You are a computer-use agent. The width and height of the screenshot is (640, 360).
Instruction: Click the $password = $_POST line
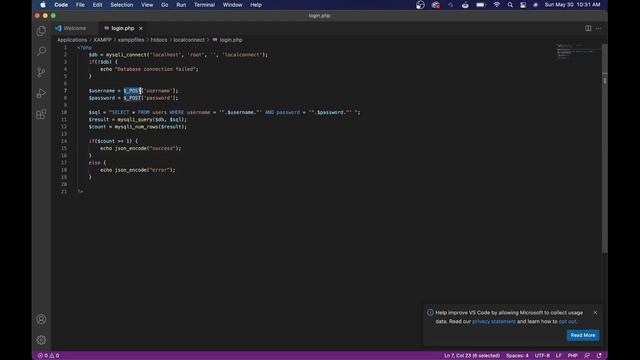pos(133,98)
